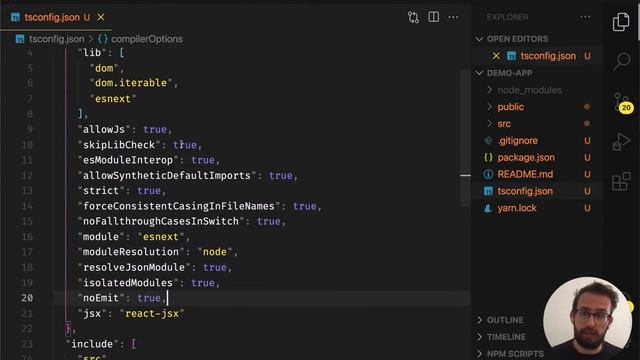Image resolution: width=640 pixels, height=360 pixels.
Task: Click the "allowSyntheticDefaultImports" key
Action: pos(167,176)
